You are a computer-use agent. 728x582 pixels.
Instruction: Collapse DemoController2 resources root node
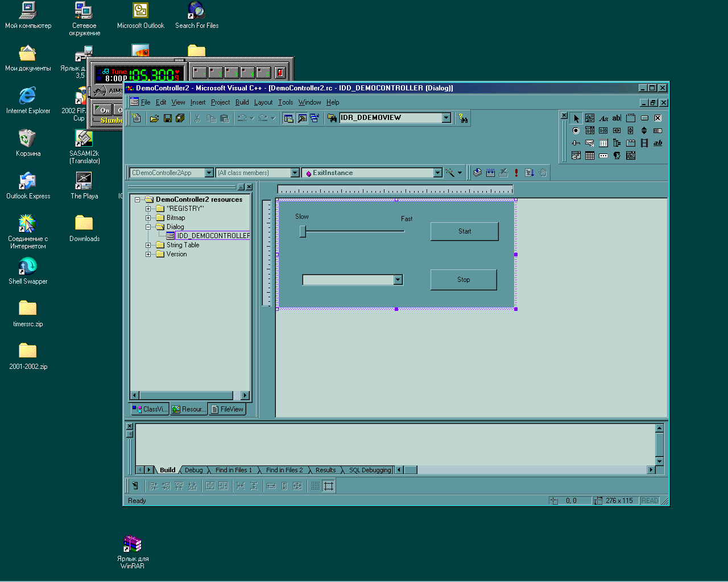pos(137,199)
